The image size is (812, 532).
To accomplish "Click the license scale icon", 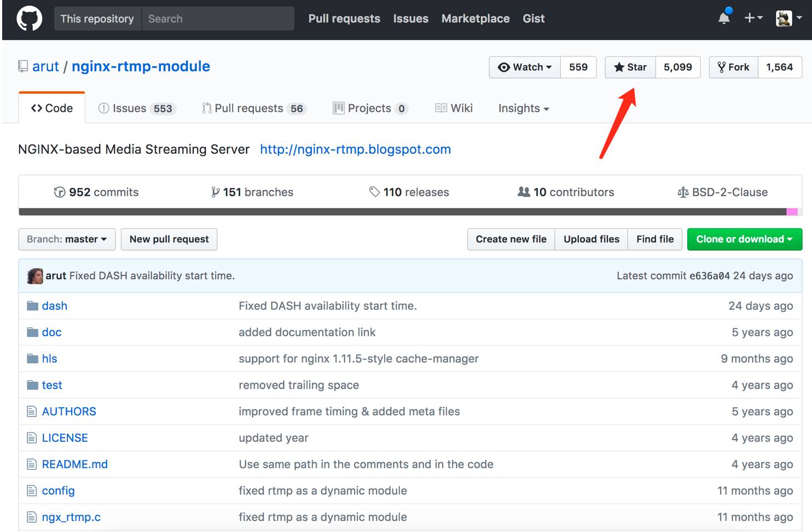I will pos(683,192).
